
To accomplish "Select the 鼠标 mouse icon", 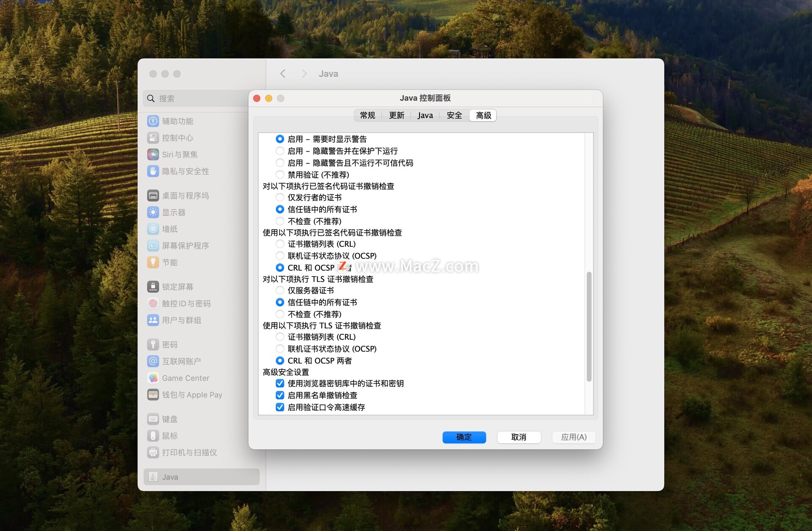I will coord(153,436).
